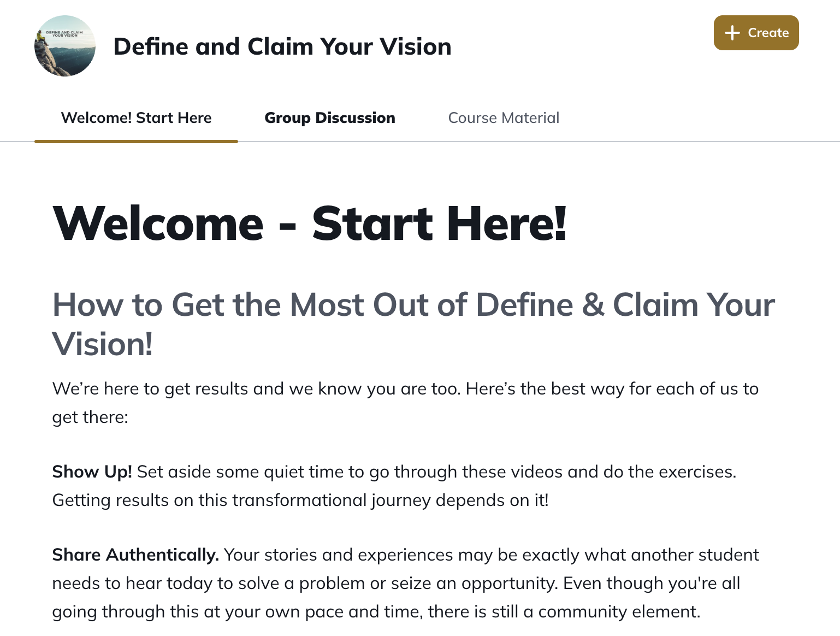Click the Welcome - Start Here! heading

click(309, 223)
